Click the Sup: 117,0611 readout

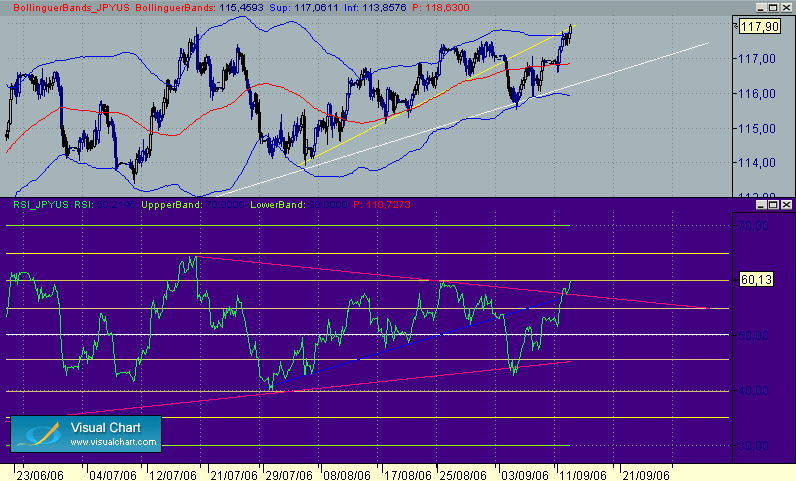tap(304, 8)
